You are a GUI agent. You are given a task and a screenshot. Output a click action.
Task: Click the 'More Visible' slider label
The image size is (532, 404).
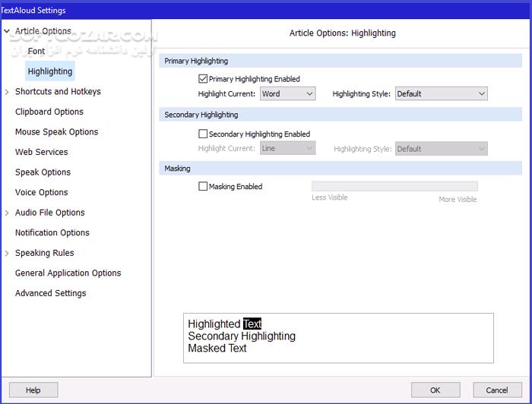tap(458, 199)
